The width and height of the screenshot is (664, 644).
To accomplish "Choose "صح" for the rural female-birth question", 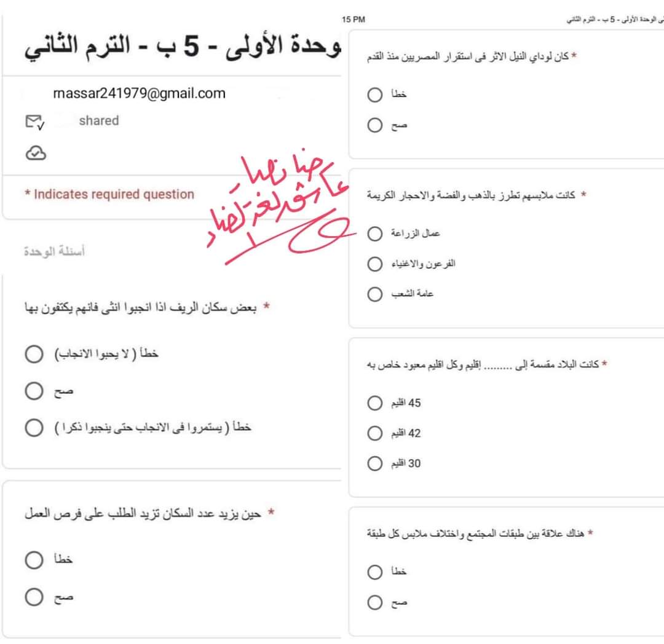I will [x=34, y=391].
